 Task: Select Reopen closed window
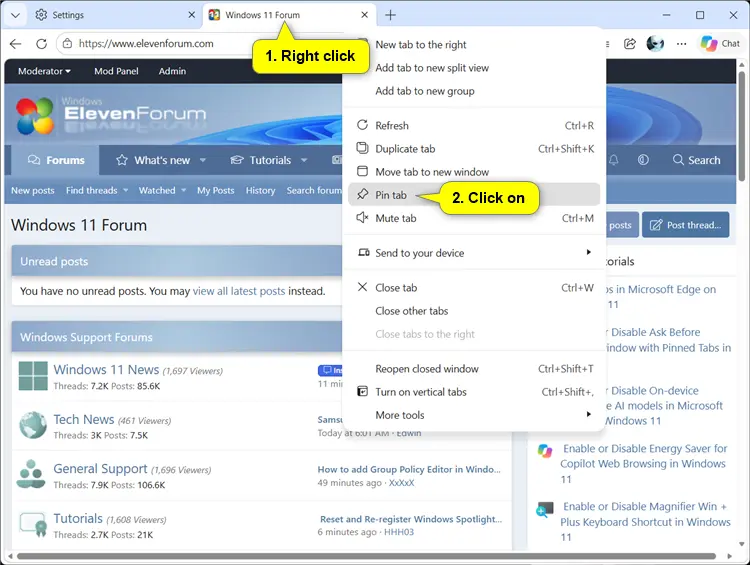click(x=474, y=369)
